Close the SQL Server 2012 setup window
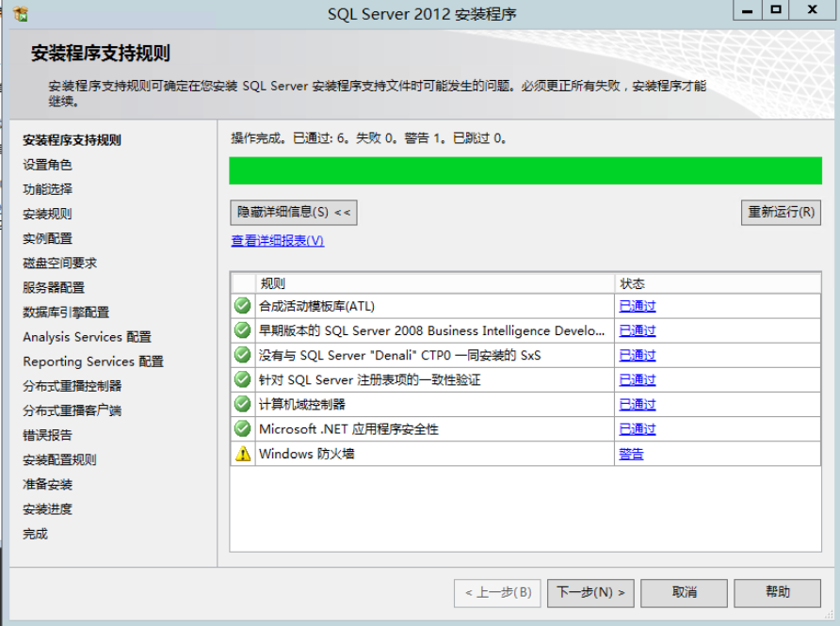The width and height of the screenshot is (840, 626). coord(813,10)
